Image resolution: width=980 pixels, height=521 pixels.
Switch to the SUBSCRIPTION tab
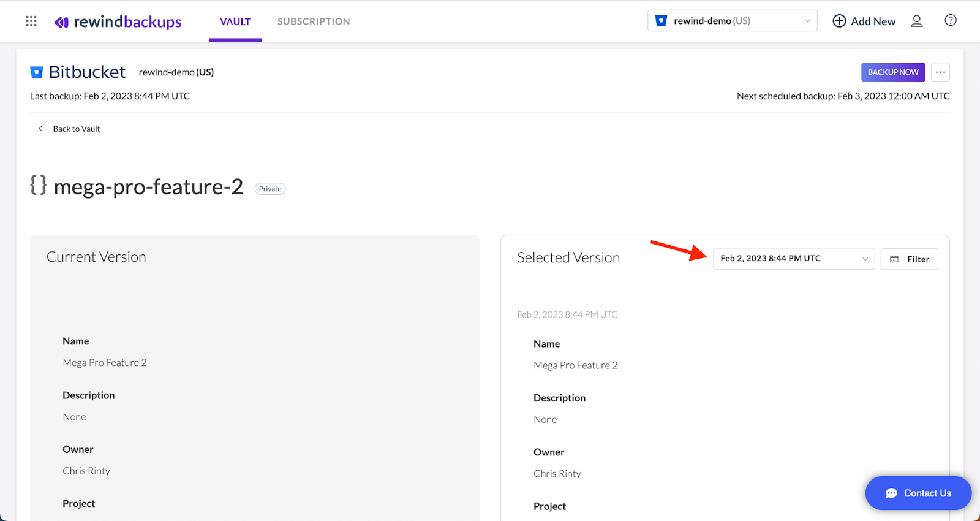314,21
